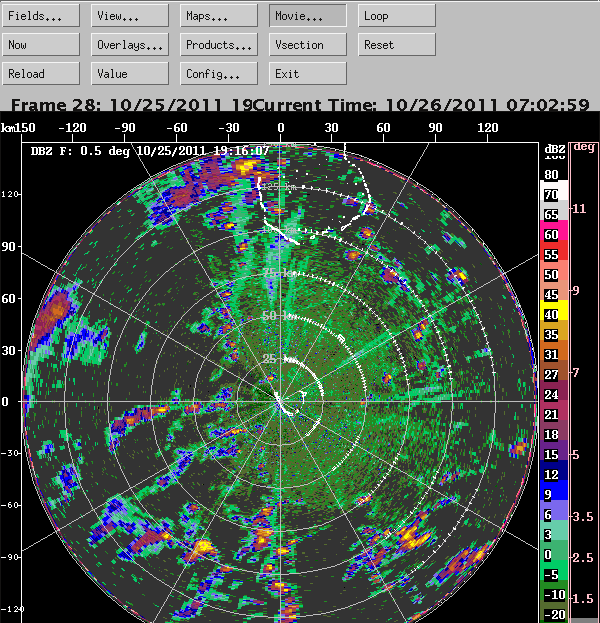Click the Now button

[x=41, y=44]
